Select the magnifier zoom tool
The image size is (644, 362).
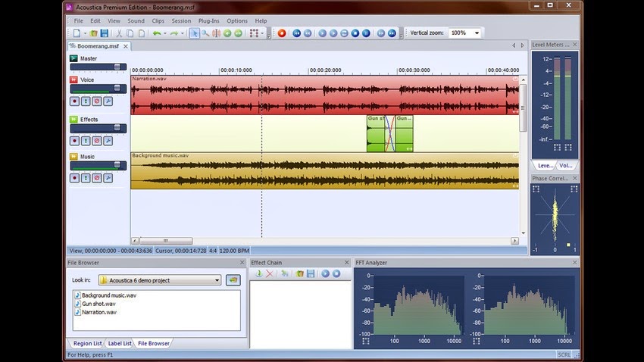(205, 33)
